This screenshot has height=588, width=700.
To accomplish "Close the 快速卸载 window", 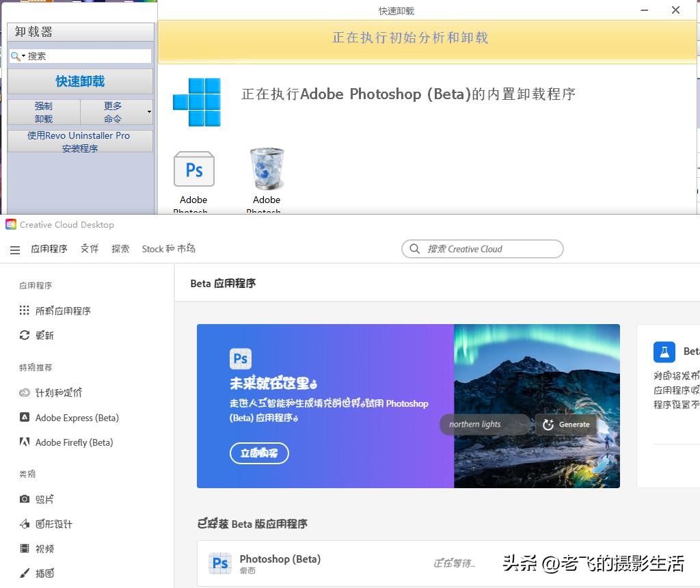I will [x=675, y=10].
